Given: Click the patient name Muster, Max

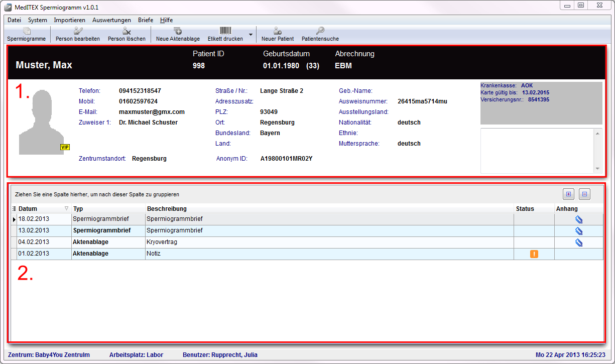Looking at the screenshot, I should point(44,65).
